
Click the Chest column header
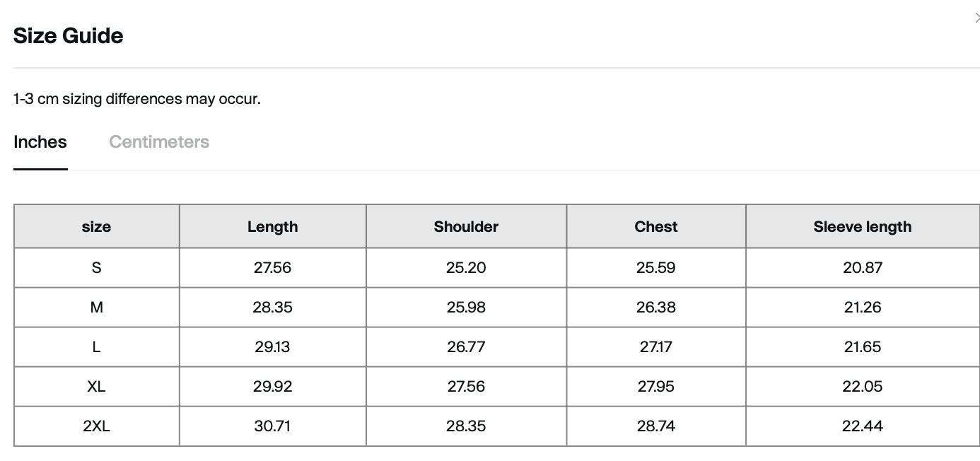tap(656, 227)
